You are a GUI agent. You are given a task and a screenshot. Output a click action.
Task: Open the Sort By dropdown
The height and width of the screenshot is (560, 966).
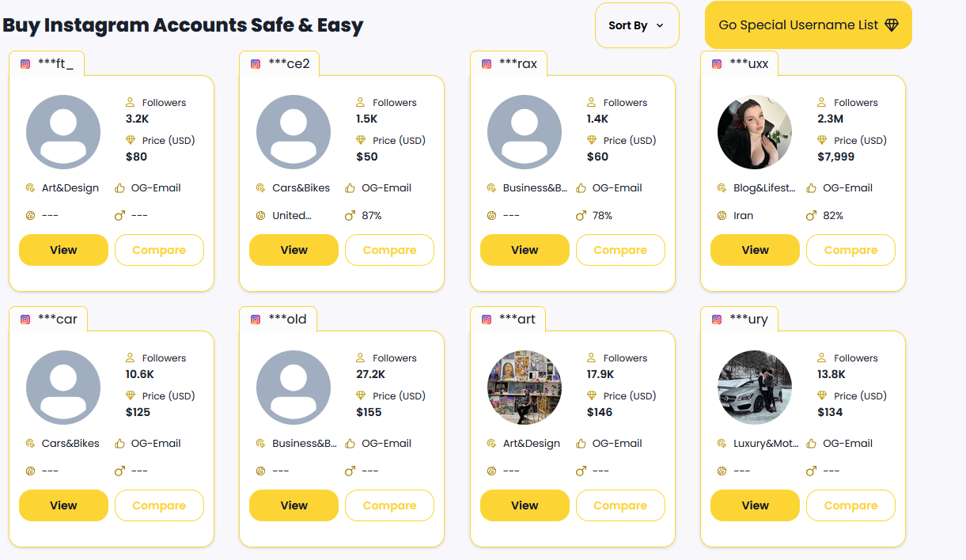coord(636,25)
